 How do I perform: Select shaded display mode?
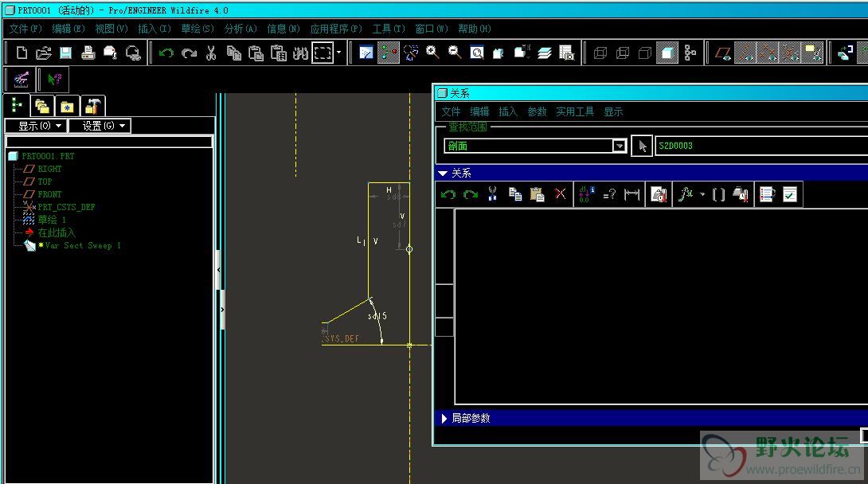pyautogui.click(x=667, y=53)
